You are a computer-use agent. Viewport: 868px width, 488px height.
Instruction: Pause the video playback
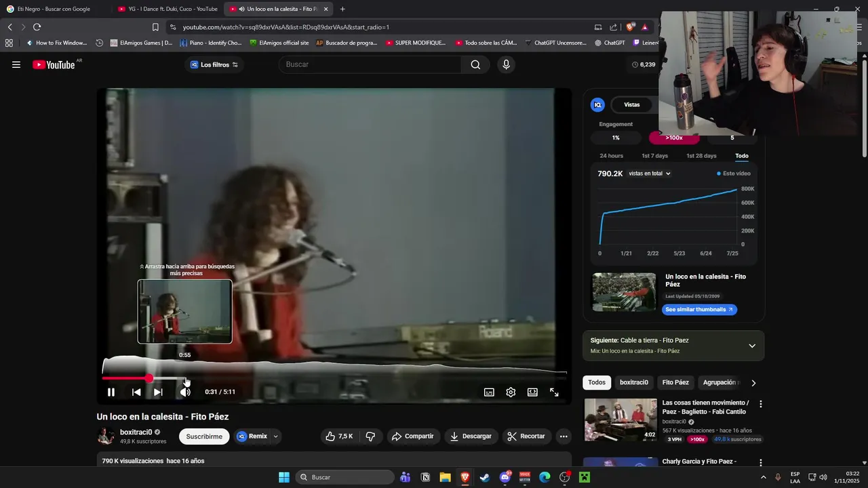[111, 392]
